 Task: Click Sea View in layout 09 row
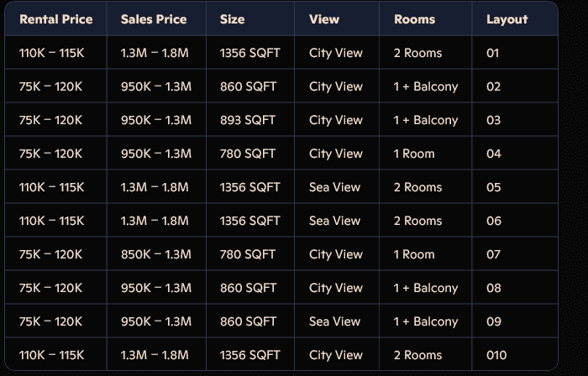coord(334,321)
